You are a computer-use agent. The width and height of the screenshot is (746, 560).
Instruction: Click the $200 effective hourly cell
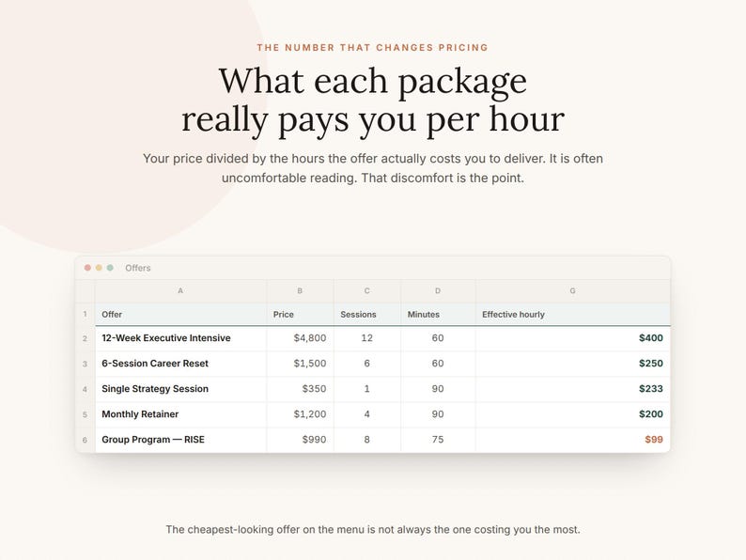pos(573,414)
